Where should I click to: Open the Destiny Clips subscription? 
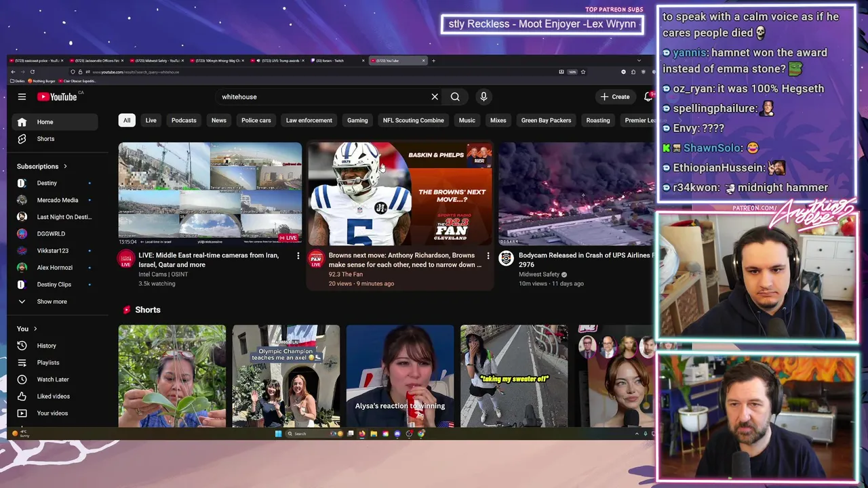[x=54, y=285]
